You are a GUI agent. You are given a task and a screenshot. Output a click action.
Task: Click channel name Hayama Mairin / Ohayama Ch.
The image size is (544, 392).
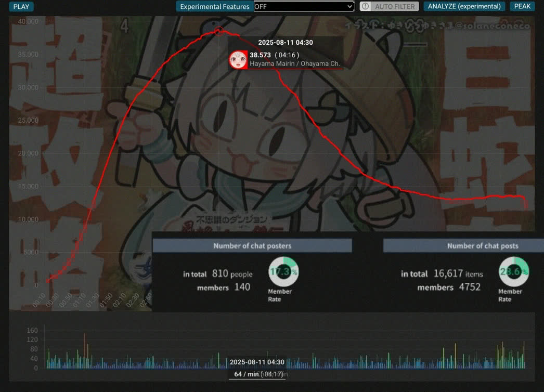click(x=294, y=64)
